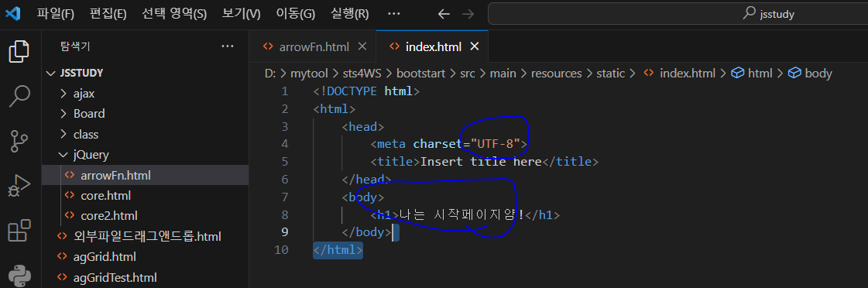Click the VS Code logo icon

click(x=12, y=14)
